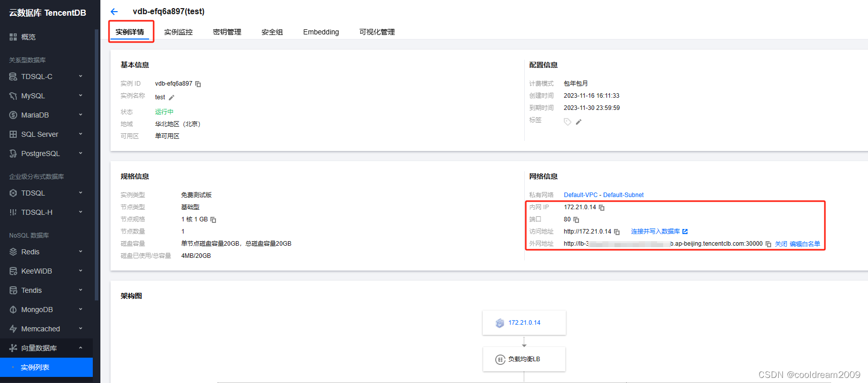Screen dimensions: 868x383
Task: Open 概览 in the sidebar
Action: tap(28, 37)
